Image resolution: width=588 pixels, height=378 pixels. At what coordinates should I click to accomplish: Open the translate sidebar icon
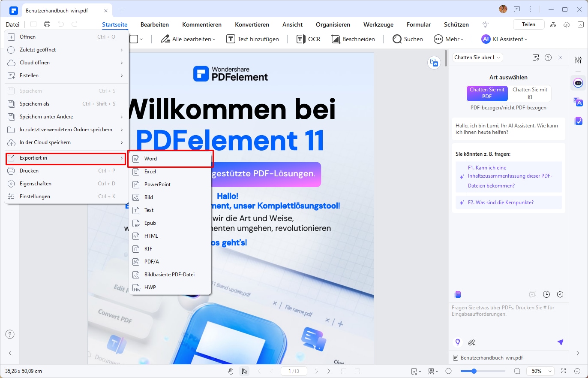pos(578,102)
